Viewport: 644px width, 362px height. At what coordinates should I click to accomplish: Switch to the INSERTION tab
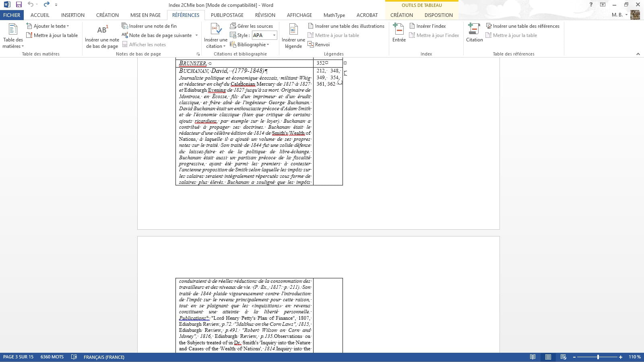click(x=73, y=15)
